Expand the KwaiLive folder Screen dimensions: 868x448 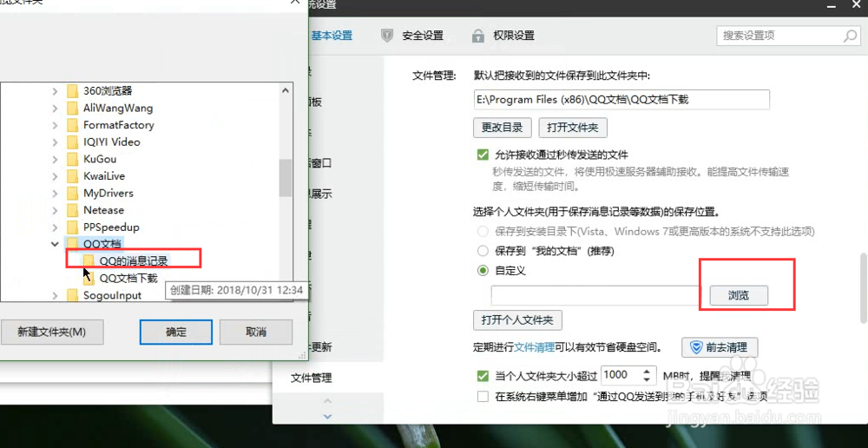point(55,176)
